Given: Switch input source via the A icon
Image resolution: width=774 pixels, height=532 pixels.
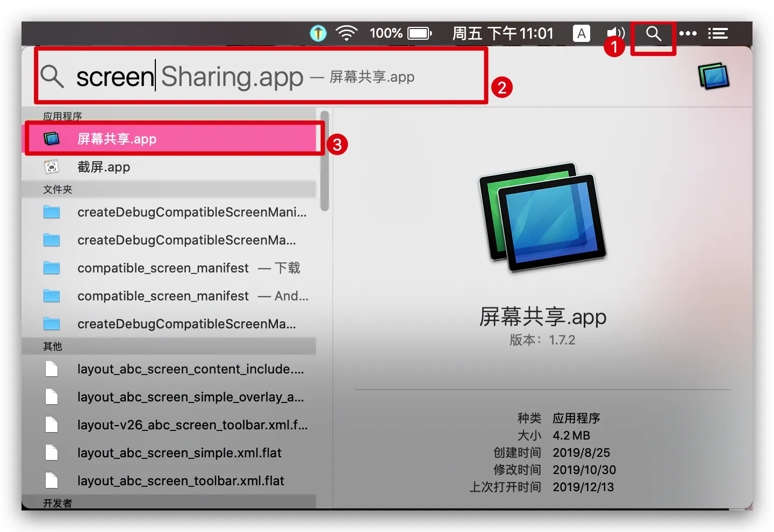Looking at the screenshot, I should [581, 33].
